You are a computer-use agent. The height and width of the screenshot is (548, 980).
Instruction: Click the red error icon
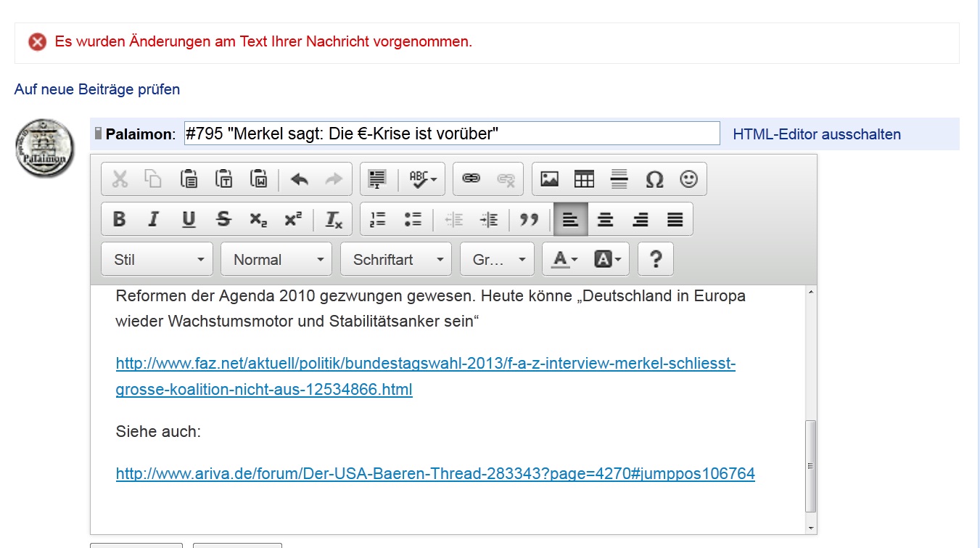(x=38, y=42)
